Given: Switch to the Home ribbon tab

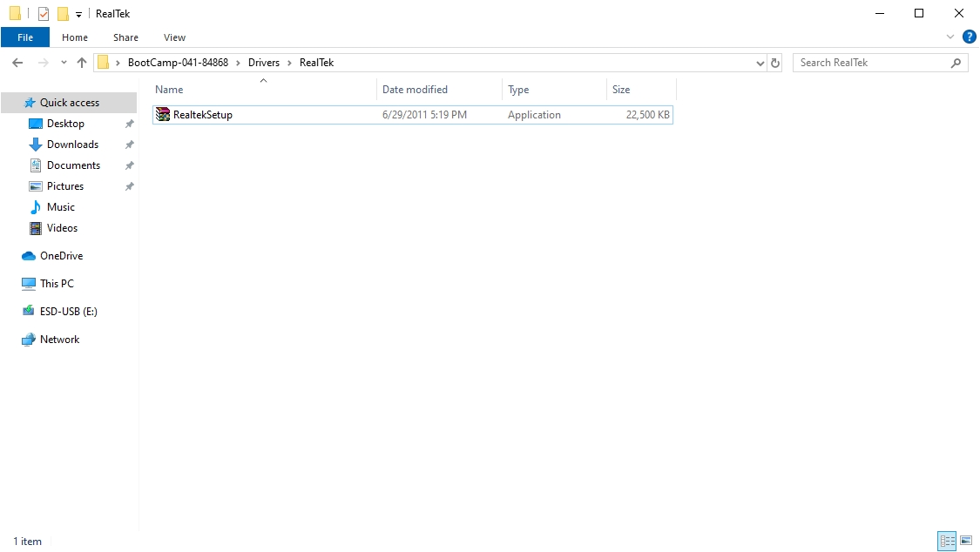Looking at the screenshot, I should pyautogui.click(x=75, y=37).
